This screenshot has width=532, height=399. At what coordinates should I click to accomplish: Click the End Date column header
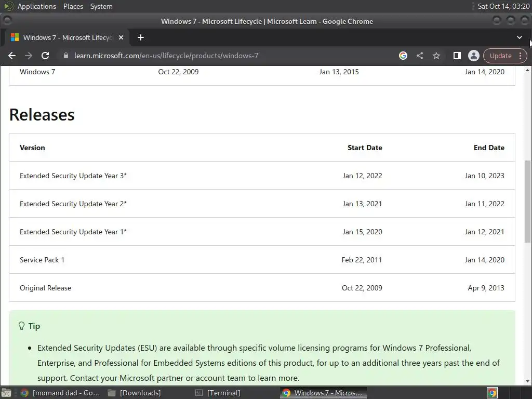tap(489, 148)
